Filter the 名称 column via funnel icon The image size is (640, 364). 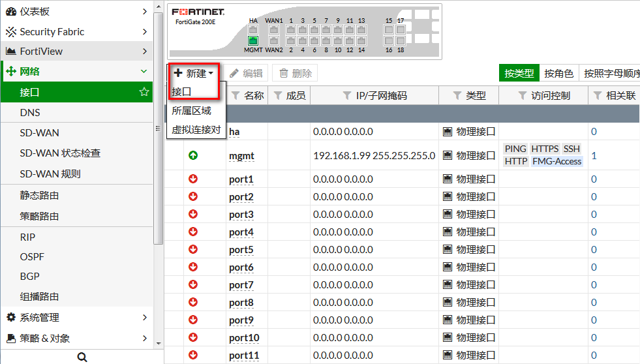[236, 95]
